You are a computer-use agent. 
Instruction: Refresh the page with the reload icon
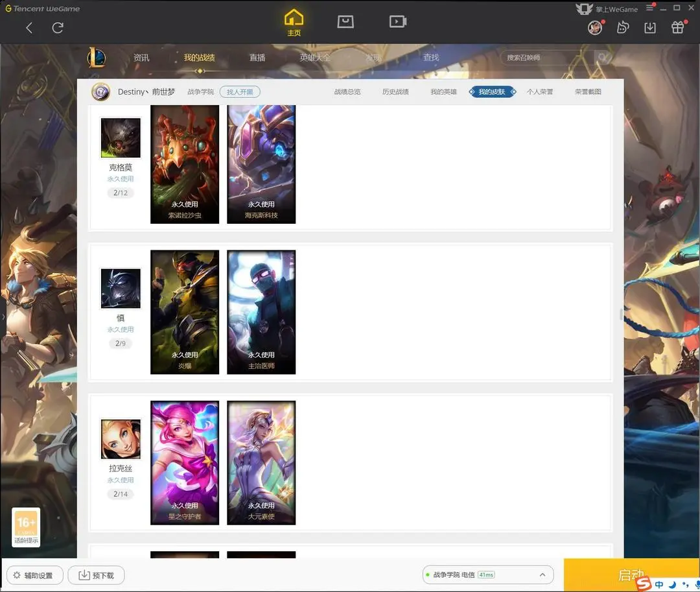[x=58, y=28]
